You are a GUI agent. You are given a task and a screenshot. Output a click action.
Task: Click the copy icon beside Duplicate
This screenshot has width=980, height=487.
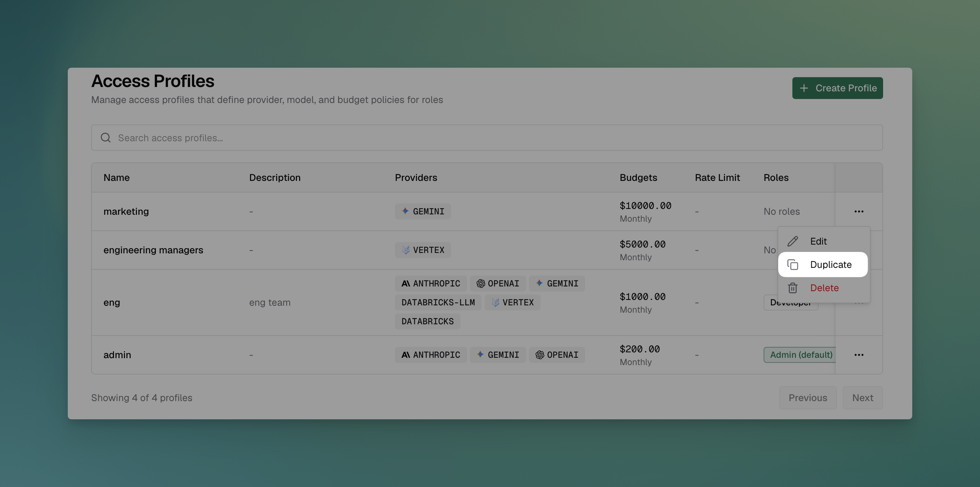(x=793, y=265)
